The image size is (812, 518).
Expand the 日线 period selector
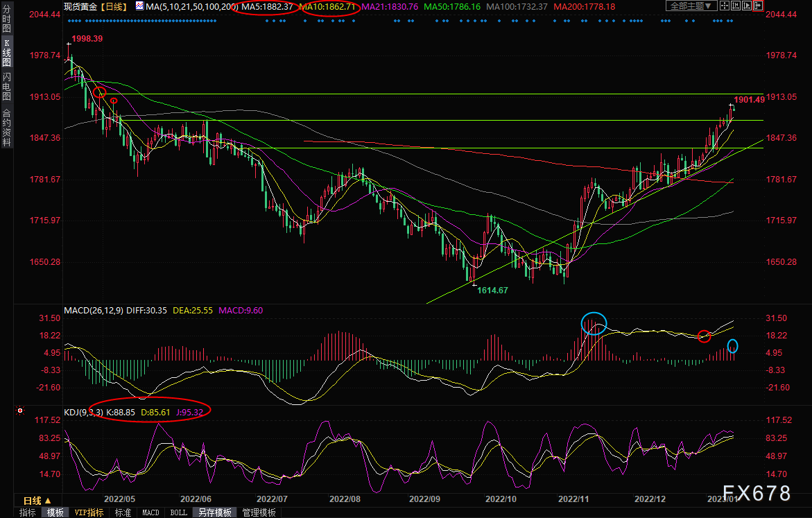coord(37,501)
